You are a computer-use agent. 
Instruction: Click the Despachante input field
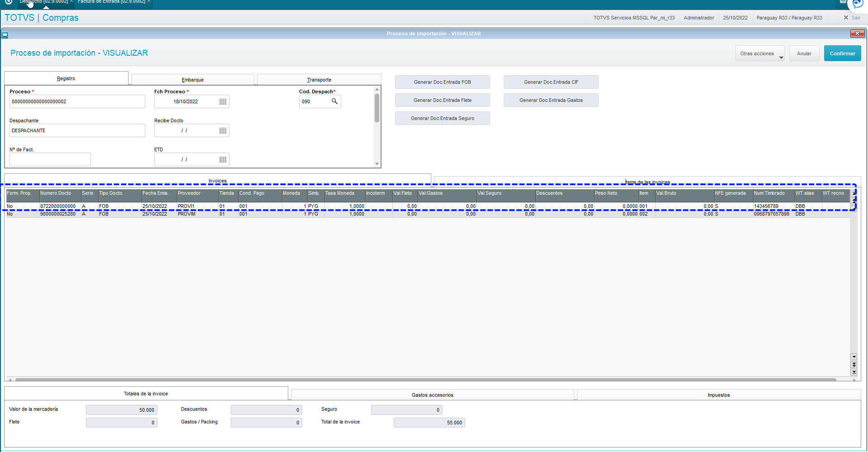pyautogui.click(x=77, y=130)
